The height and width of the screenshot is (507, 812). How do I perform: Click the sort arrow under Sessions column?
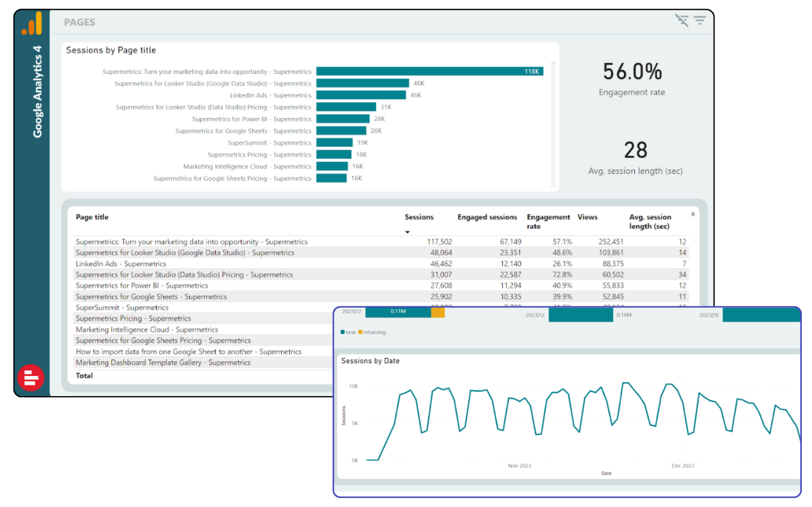[x=408, y=232]
